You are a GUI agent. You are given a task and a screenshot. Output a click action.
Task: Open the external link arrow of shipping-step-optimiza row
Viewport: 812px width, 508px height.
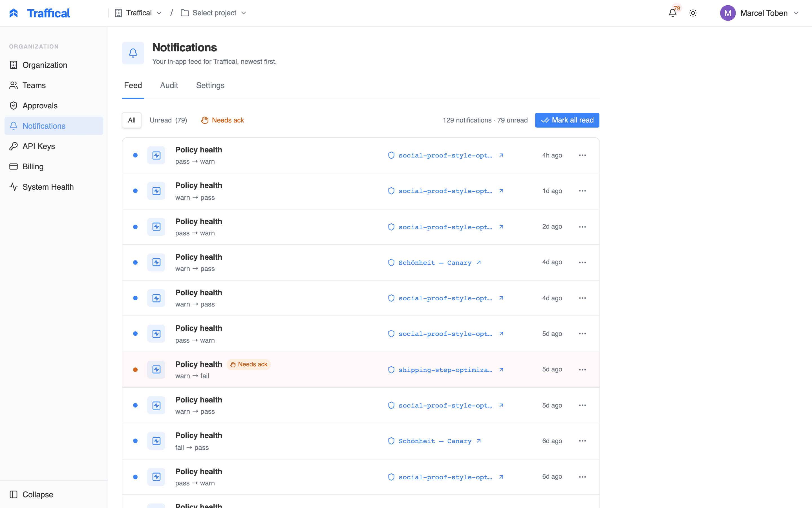(501, 370)
